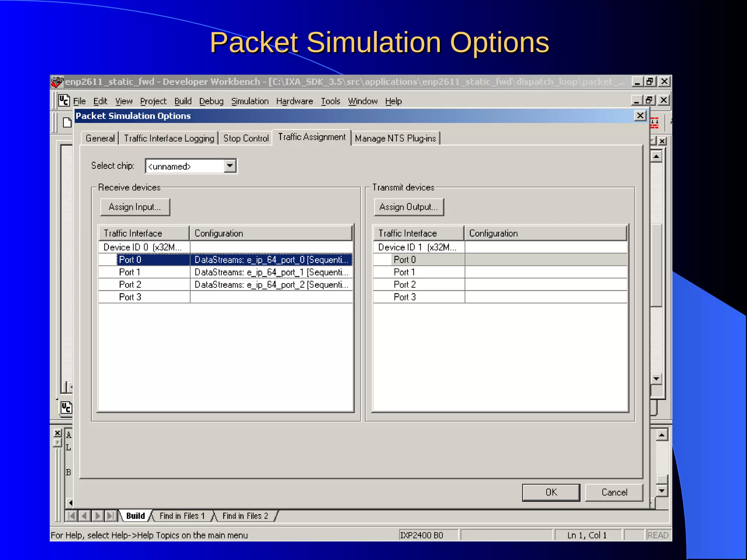747x560 pixels.
Task: Switch to Find in Files 1 tab
Action: [x=182, y=516]
